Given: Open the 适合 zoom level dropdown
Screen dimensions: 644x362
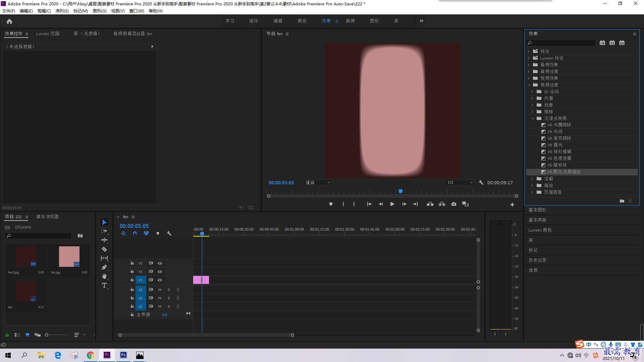Looking at the screenshot, I should 317,183.
